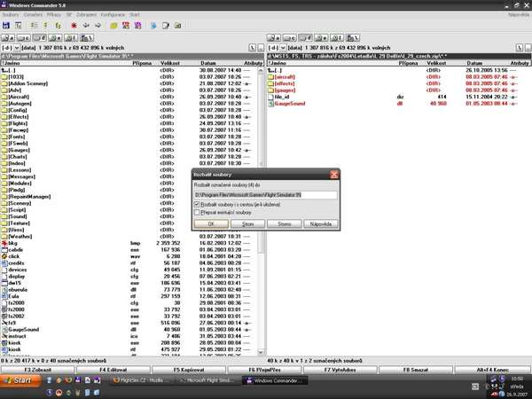Select drive e in the left panel
Screen dimensions: 532x399
click(55, 38)
